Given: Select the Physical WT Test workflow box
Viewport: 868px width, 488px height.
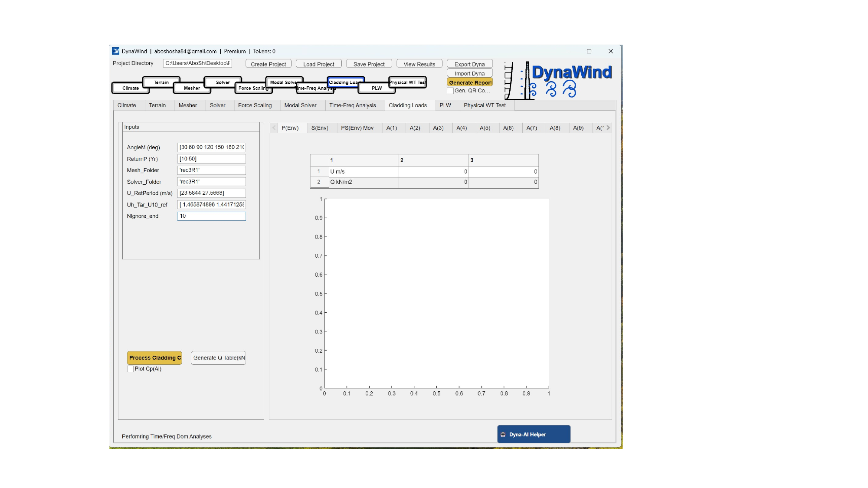Looking at the screenshot, I should click(407, 82).
